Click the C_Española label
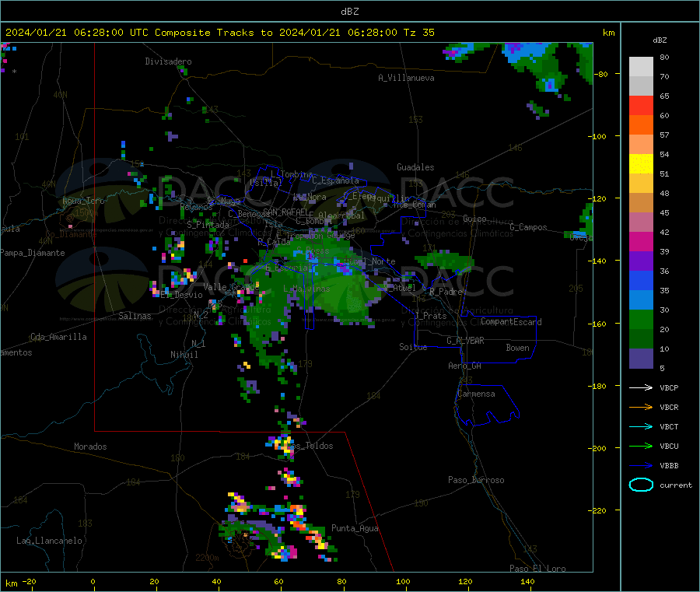Viewport: 700px width, 592px height. coord(335,180)
